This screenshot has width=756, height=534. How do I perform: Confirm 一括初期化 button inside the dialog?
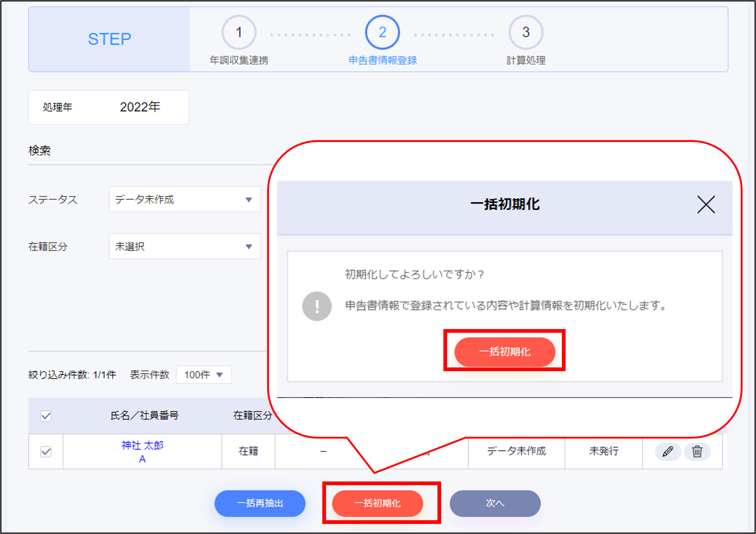504,352
